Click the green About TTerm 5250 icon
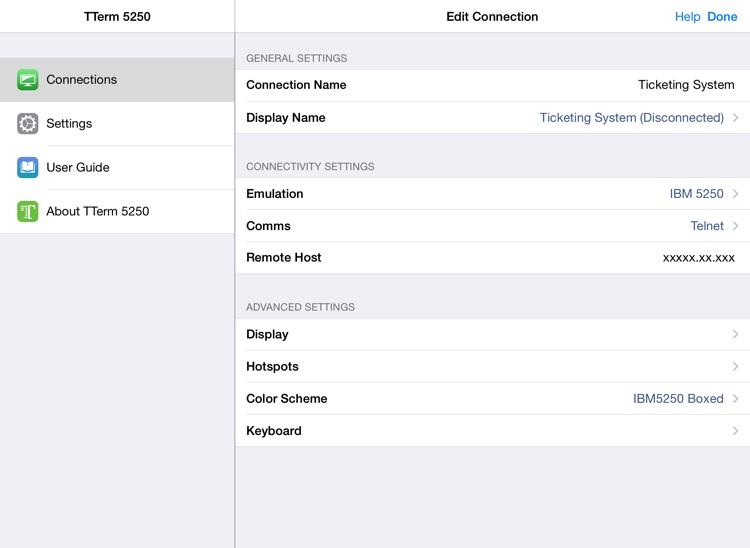 pos(28,211)
